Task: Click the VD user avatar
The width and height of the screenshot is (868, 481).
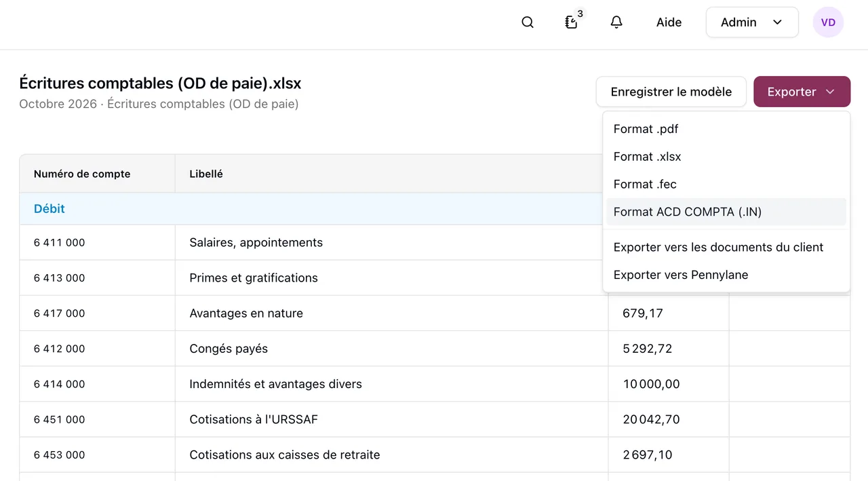Action: pos(828,22)
